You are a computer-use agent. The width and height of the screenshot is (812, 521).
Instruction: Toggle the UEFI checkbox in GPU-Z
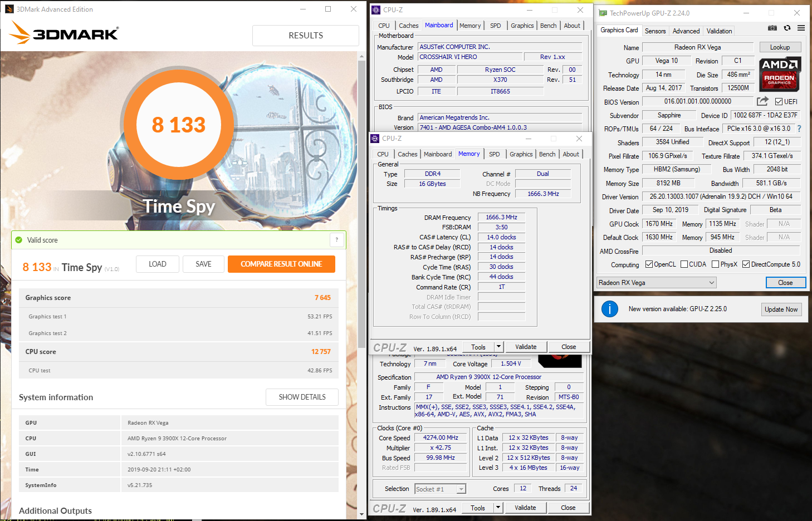point(779,101)
